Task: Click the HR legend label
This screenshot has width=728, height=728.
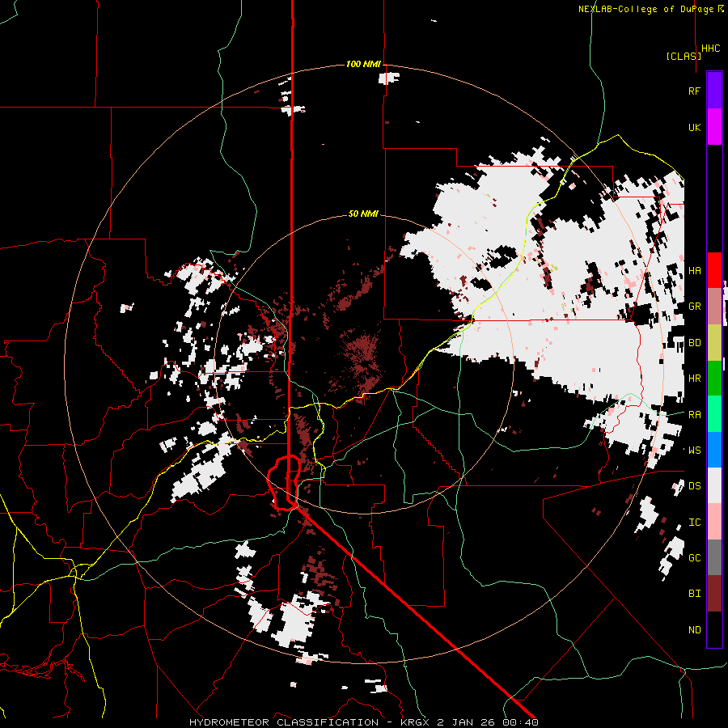Action: [695, 379]
